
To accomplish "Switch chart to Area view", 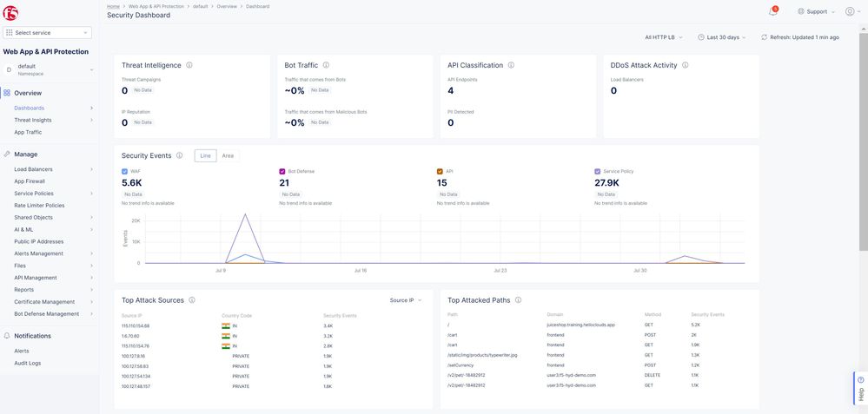I will pyautogui.click(x=228, y=156).
